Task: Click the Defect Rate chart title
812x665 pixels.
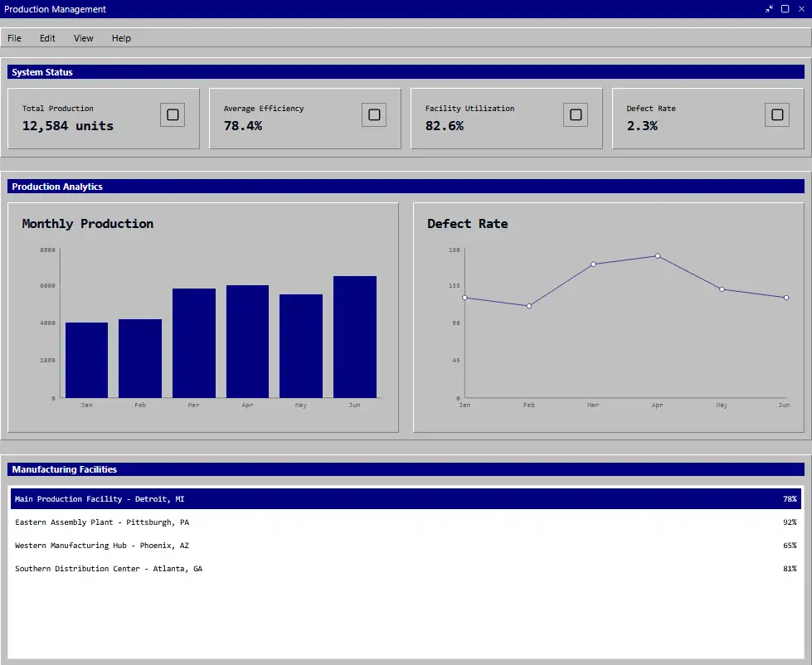Action: coord(467,224)
